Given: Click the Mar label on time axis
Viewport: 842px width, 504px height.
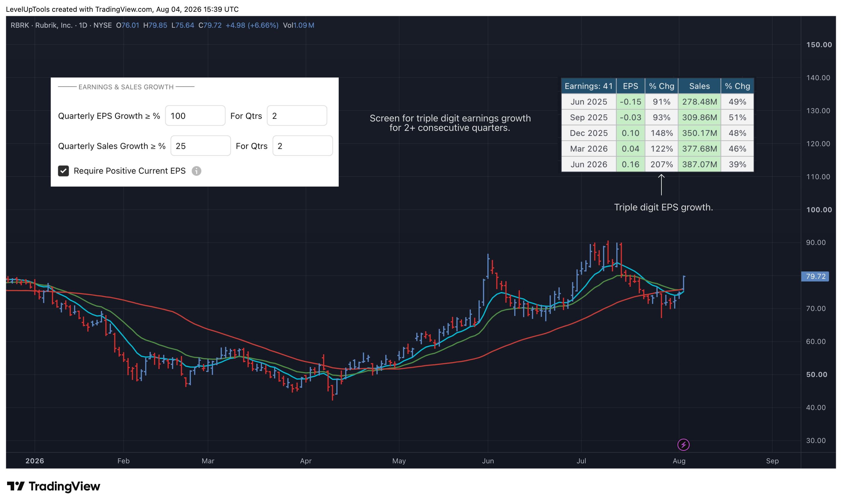Looking at the screenshot, I should pyautogui.click(x=208, y=461).
